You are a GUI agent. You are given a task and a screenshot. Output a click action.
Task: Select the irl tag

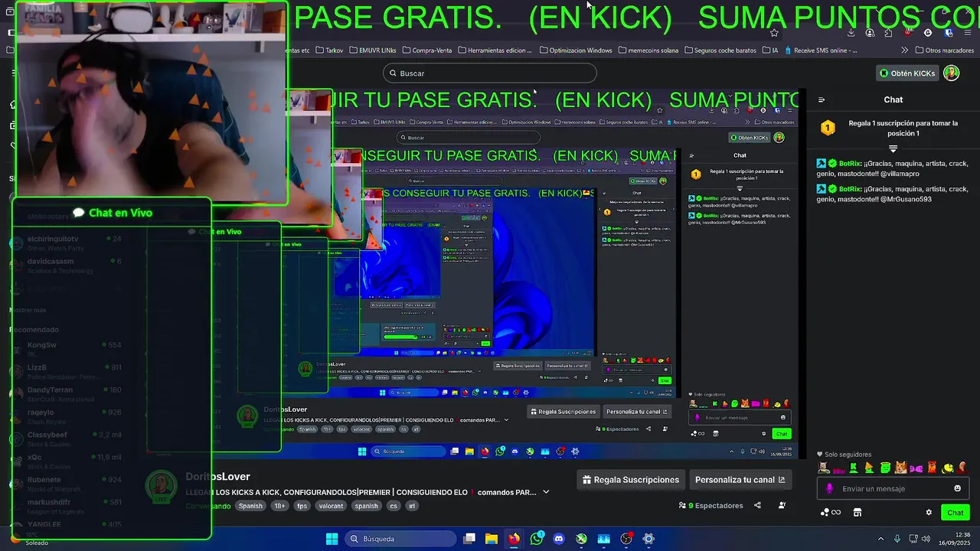click(412, 506)
